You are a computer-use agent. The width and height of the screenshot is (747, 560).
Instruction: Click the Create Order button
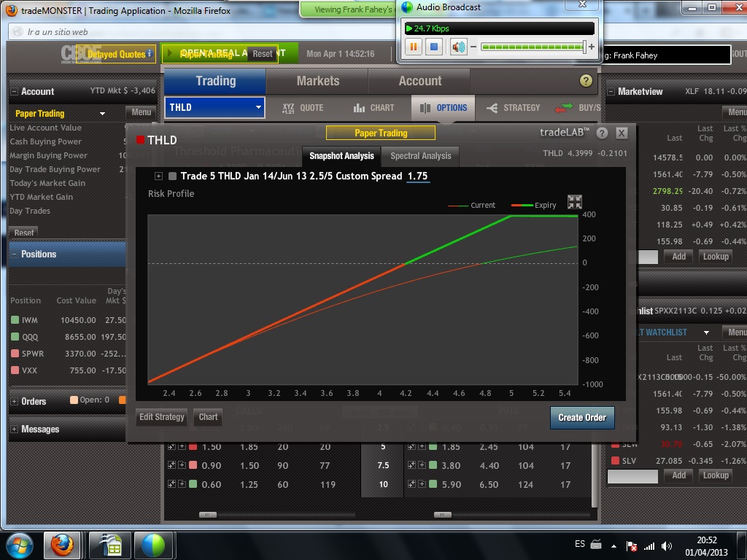582,418
